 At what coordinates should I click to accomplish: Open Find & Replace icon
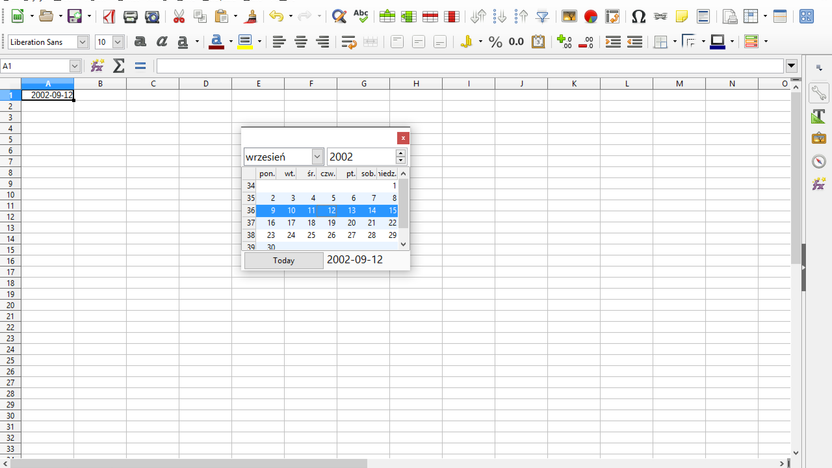(339, 16)
